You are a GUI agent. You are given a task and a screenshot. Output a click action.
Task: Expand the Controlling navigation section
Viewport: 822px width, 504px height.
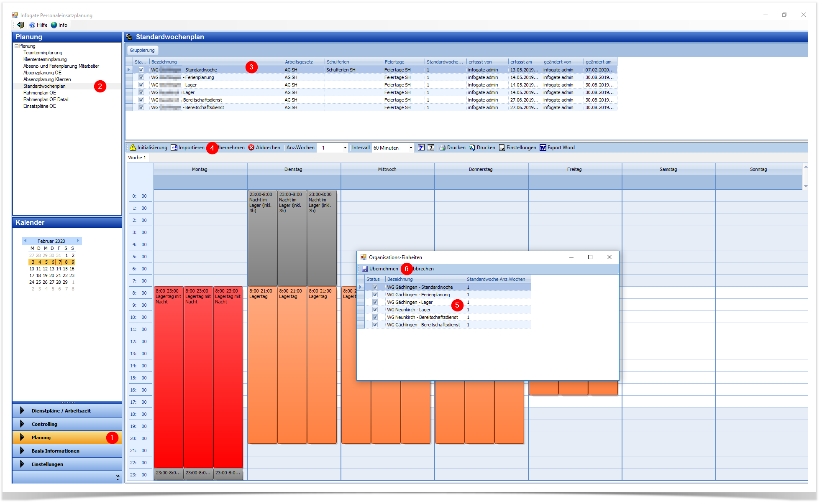pyautogui.click(x=67, y=424)
